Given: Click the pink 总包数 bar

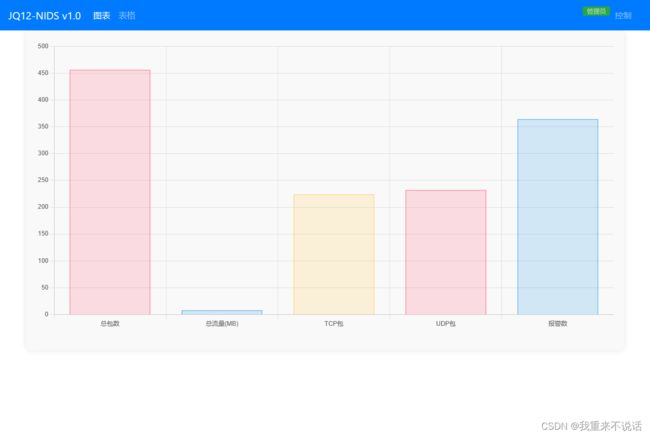Looking at the screenshot, I should (110, 192).
